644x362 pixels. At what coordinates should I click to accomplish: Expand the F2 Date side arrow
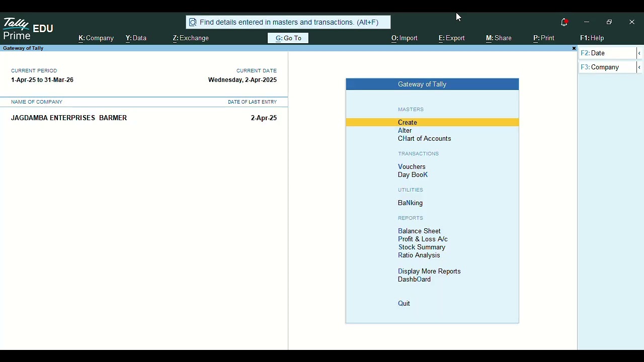click(x=639, y=53)
